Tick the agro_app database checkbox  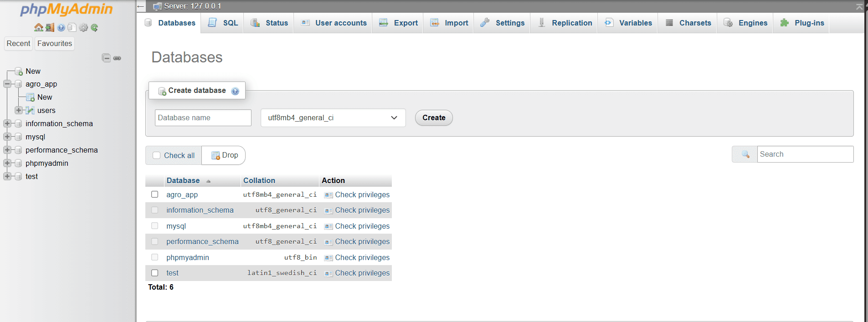click(155, 194)
